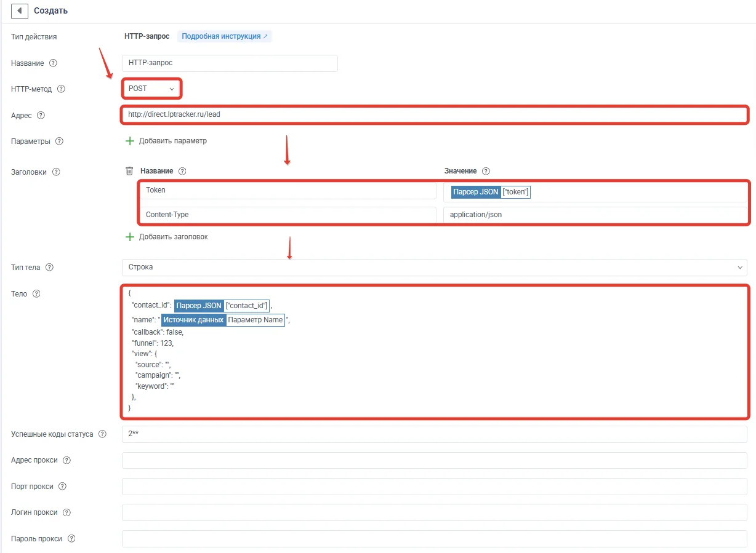Click the back arrow button next to Создать
Image resolution: width=756 pixels, height=553 pixels.
tap(20, 10)
